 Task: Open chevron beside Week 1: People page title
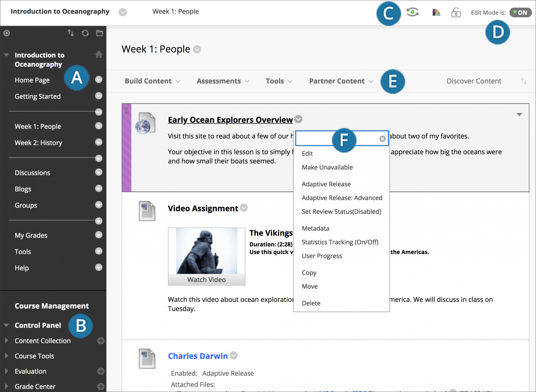point(197,49)
